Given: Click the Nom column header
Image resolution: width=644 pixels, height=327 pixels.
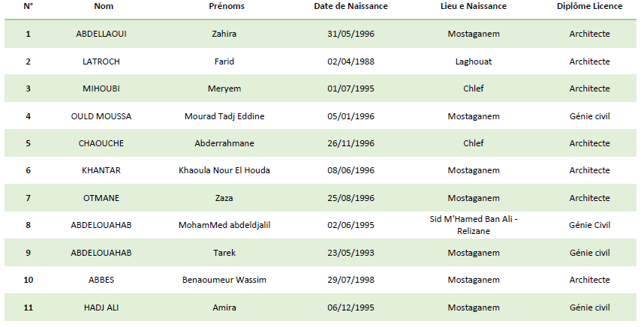Looking at the screenshot, I should (x=104, y=6).
